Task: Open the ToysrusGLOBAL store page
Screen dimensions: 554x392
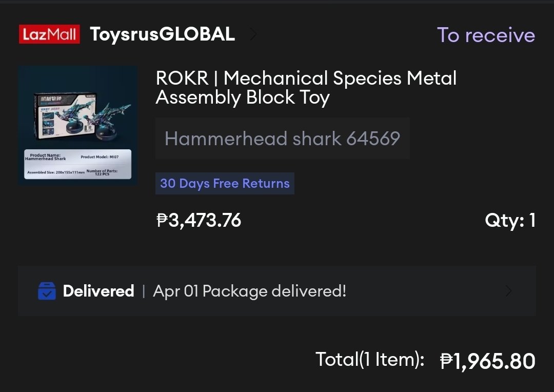Action: click(x=162, y=34)
